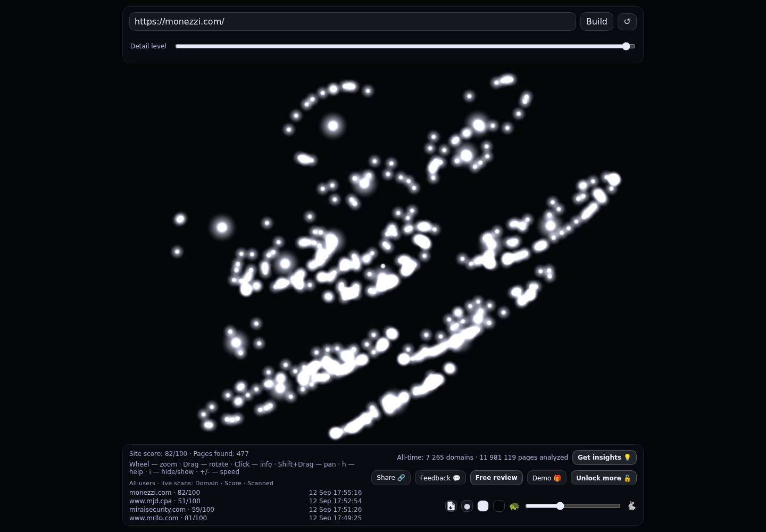Click Unlock more
The width and height of the screenshot is (766, 532).
(x=604, y=478)
